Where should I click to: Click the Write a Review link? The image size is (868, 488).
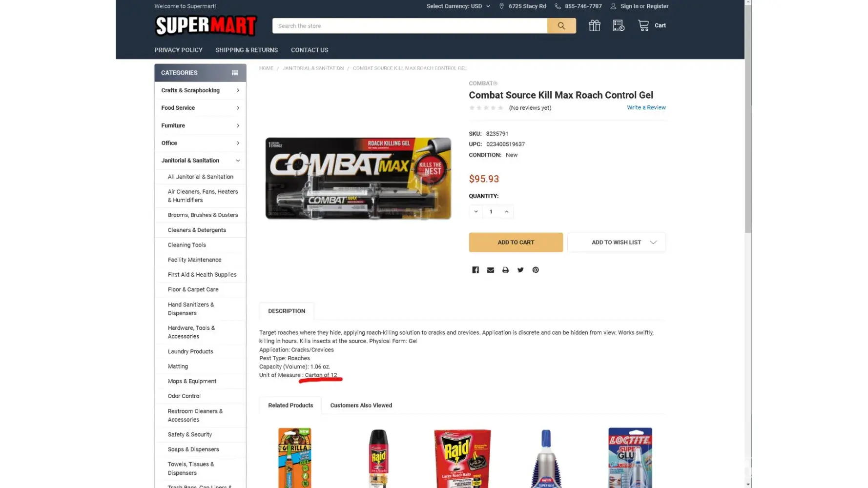pyautogui.click(x=646, y=107)
